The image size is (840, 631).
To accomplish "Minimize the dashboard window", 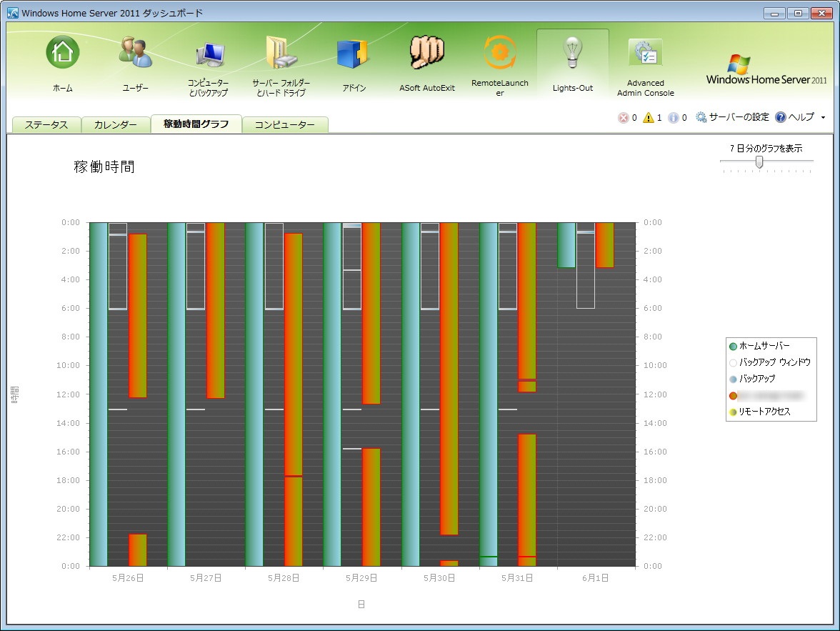I will coord(774,14).
